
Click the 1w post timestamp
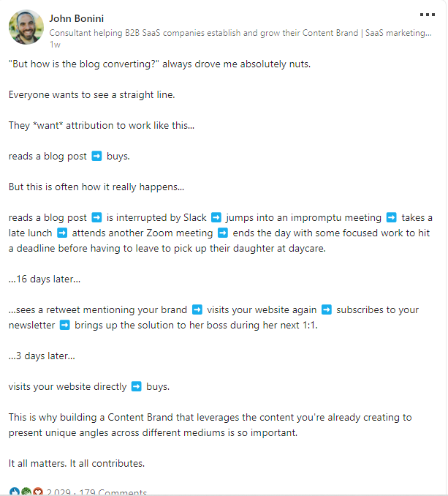(55, 45)
